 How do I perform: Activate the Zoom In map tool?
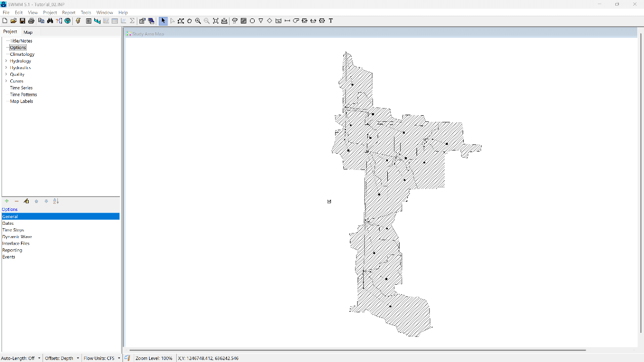[198, 21]
